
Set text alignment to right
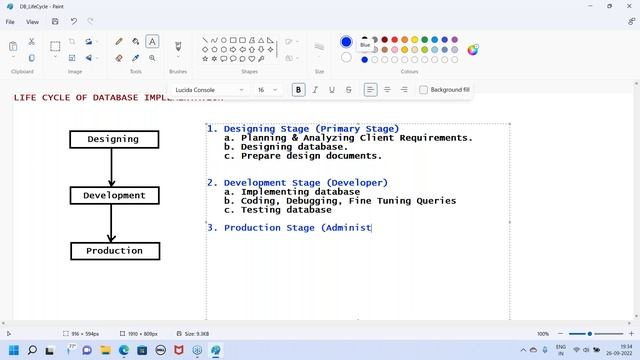[404, 90]
